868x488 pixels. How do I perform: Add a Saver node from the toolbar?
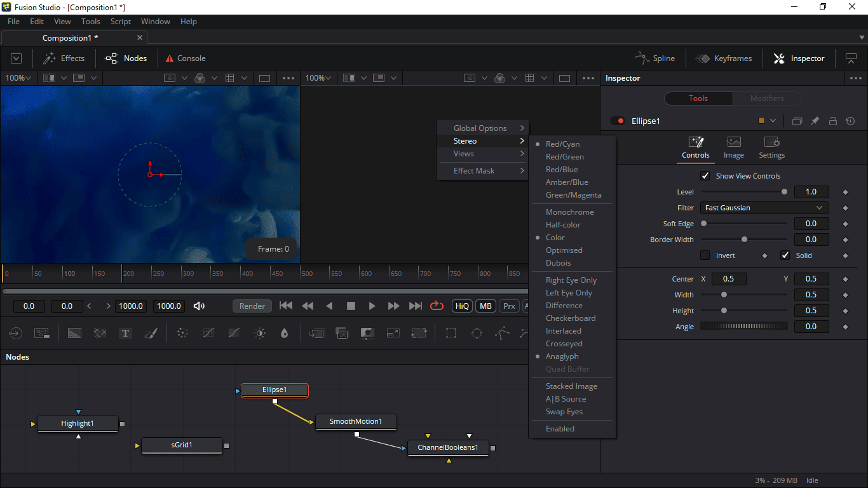(42, 333)
